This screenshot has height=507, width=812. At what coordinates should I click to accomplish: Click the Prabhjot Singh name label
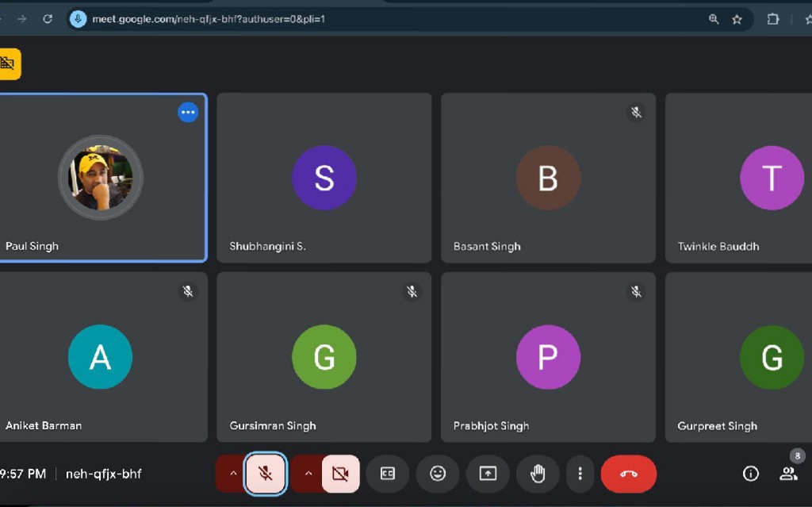(492, 425)
